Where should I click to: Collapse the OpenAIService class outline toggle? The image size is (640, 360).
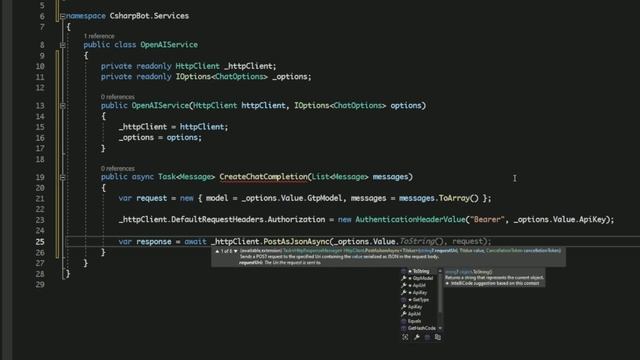click(62, 45)
